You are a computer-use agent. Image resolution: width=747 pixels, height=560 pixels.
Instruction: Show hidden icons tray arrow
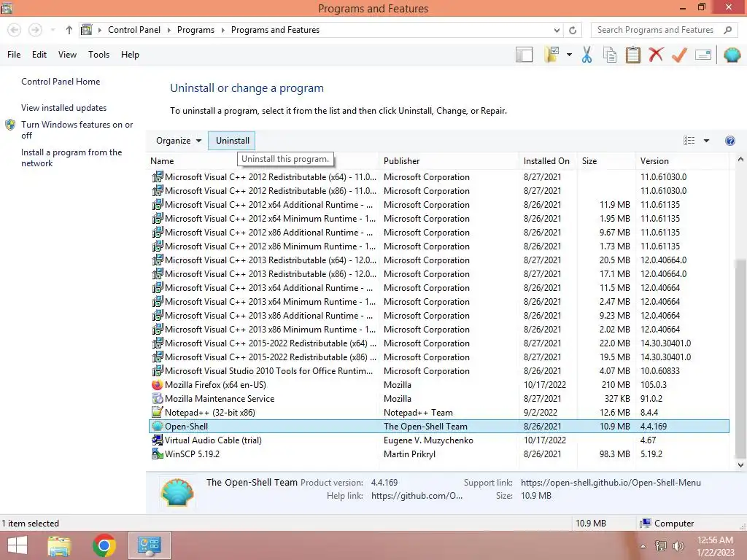pyautogui.click(x=643, y=546)
